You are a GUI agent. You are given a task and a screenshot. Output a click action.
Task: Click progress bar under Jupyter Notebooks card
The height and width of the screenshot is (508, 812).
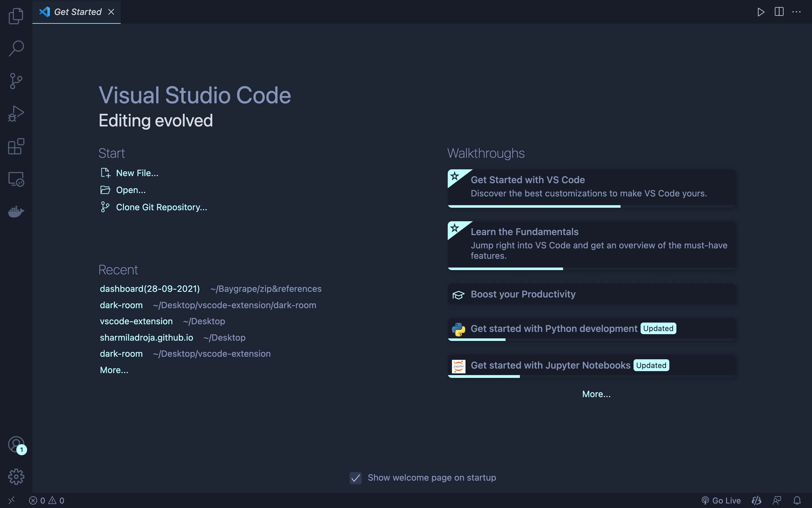tap(592, 377)
